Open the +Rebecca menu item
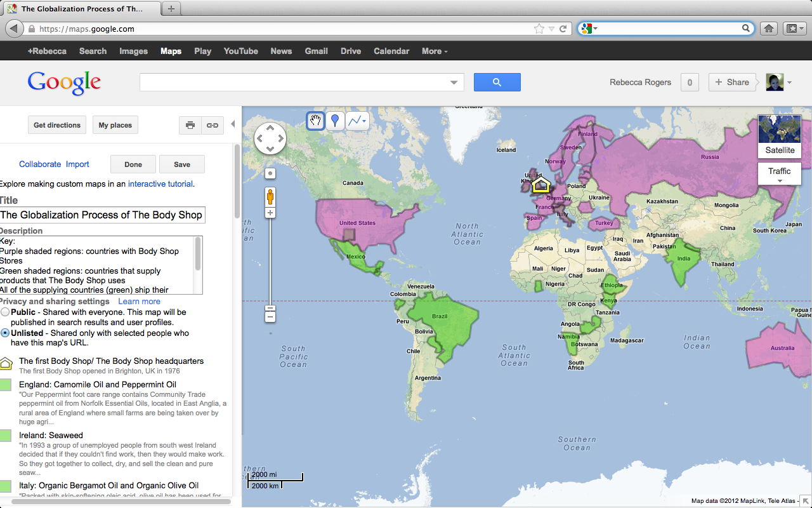Screen dimensions: 812x508 pos(47,51)
